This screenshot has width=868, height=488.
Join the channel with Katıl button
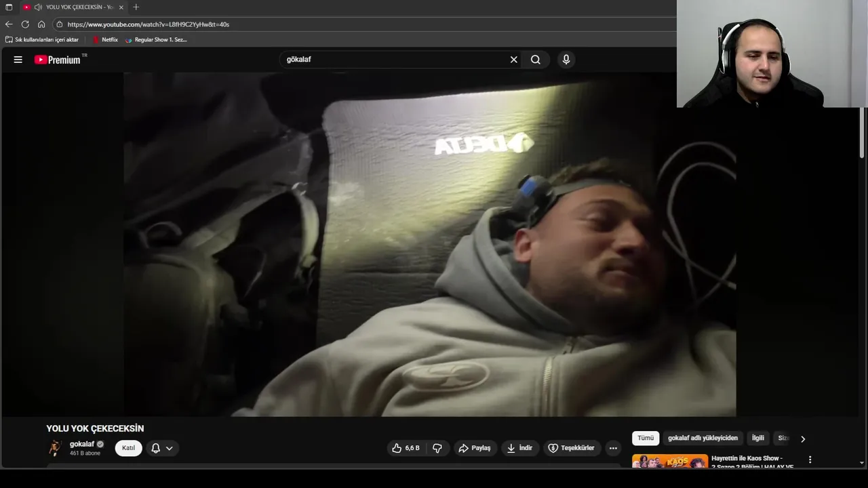(128, 448)
